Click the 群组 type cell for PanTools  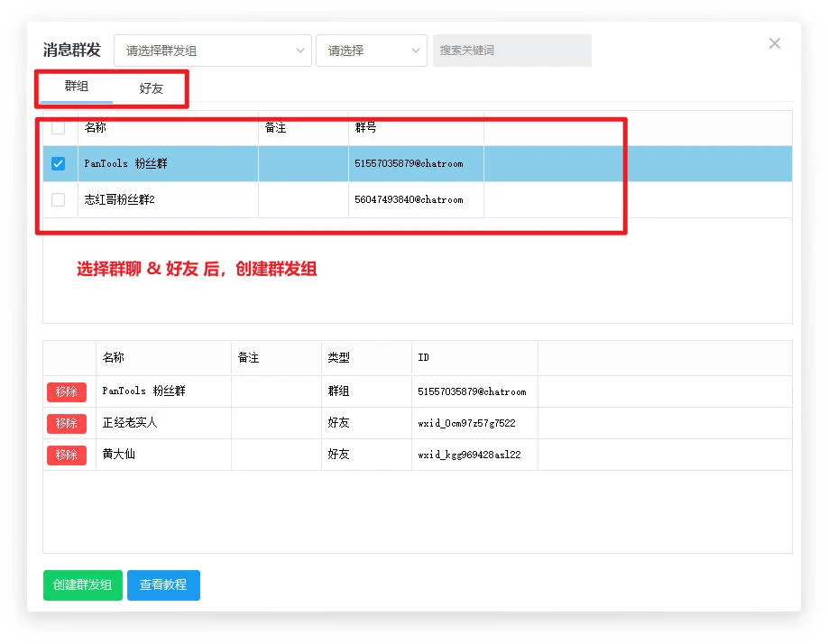tap(366, 391)
